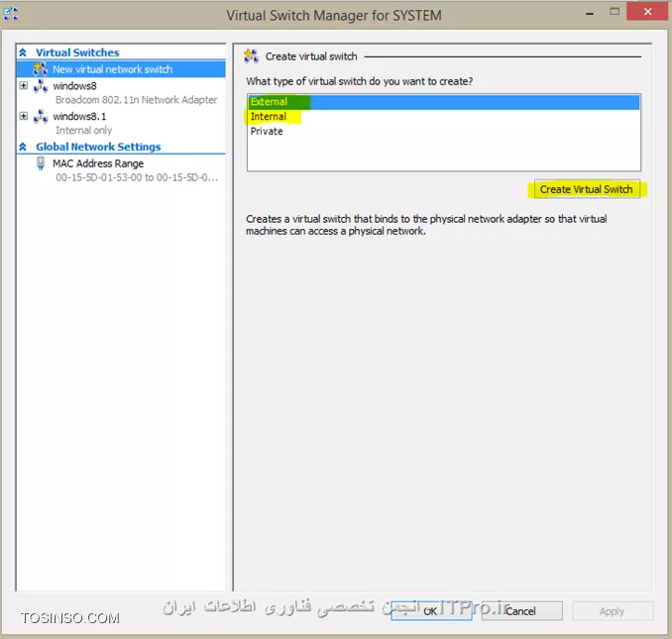Click the Create virtual switch header icon
This screenshot has width=672, height=639.
pyautogui.click(x=251, y=56)
